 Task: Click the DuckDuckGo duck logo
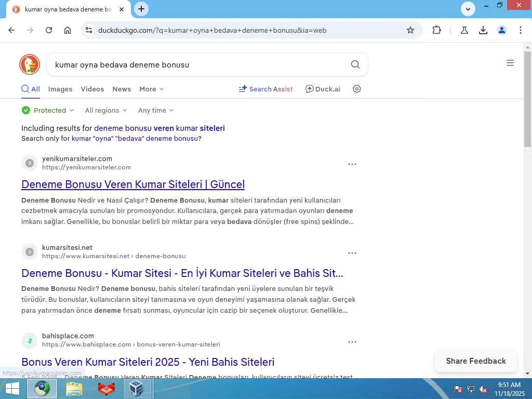tap(30, 64)
